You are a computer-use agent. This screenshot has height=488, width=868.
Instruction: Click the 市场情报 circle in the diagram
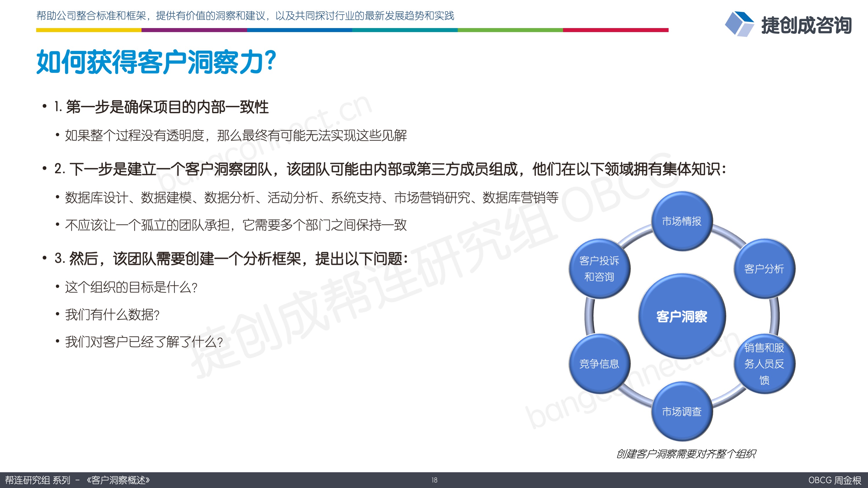(x=682, y=221)
